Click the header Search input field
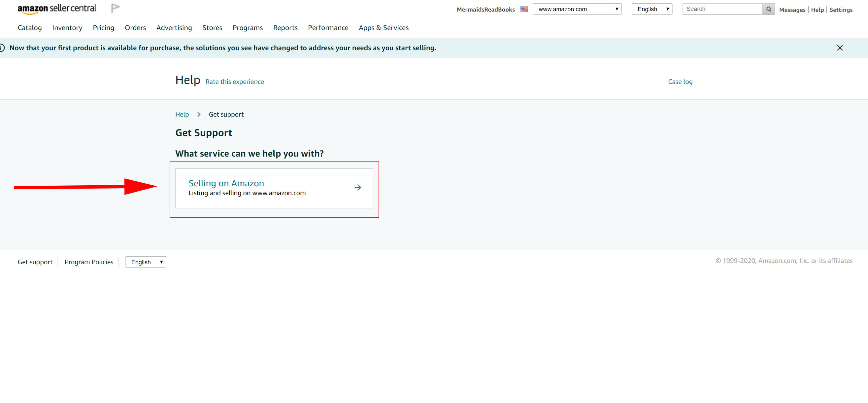Screen dimensions: 868x403 click(x=722, y=9)
